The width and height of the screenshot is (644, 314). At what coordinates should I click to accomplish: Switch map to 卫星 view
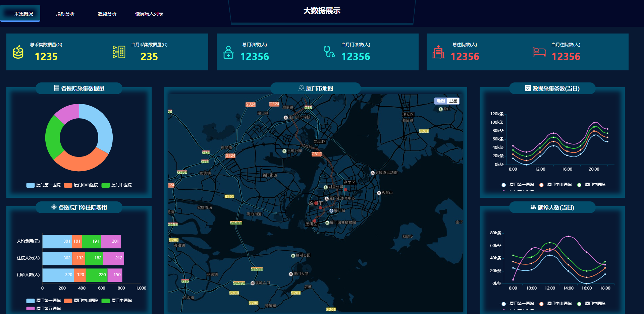pos(453,101)
